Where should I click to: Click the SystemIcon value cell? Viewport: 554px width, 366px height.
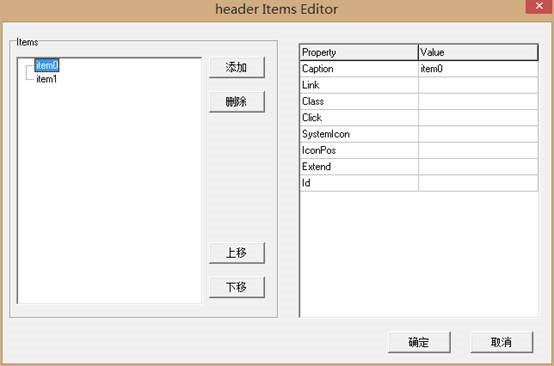click(478, 134)
